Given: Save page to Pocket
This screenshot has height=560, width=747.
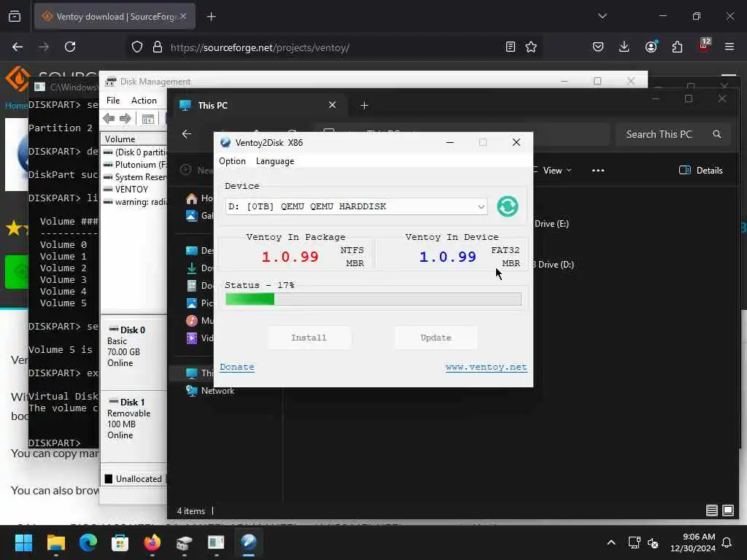Looking at the screenshot, I should [598, 47].
